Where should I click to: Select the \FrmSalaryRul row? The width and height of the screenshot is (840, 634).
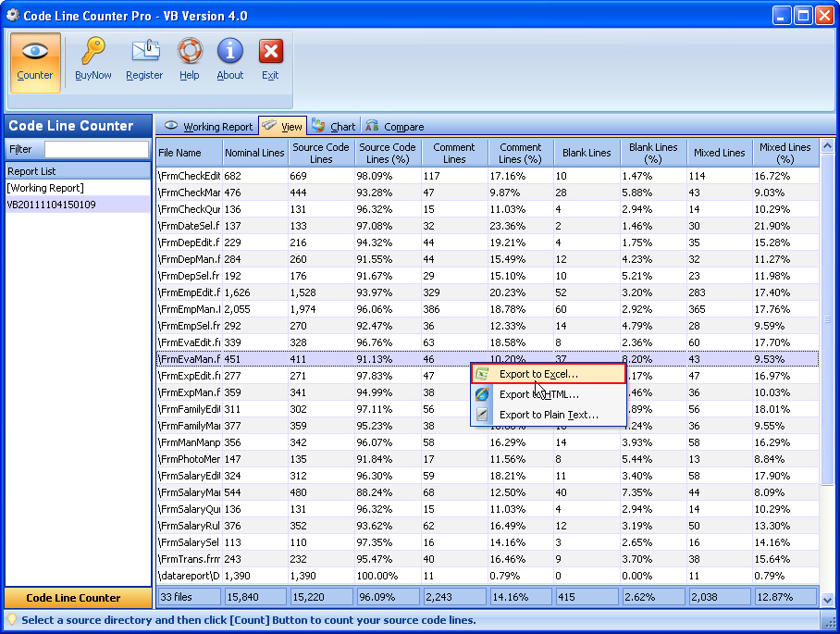(488, 526)
